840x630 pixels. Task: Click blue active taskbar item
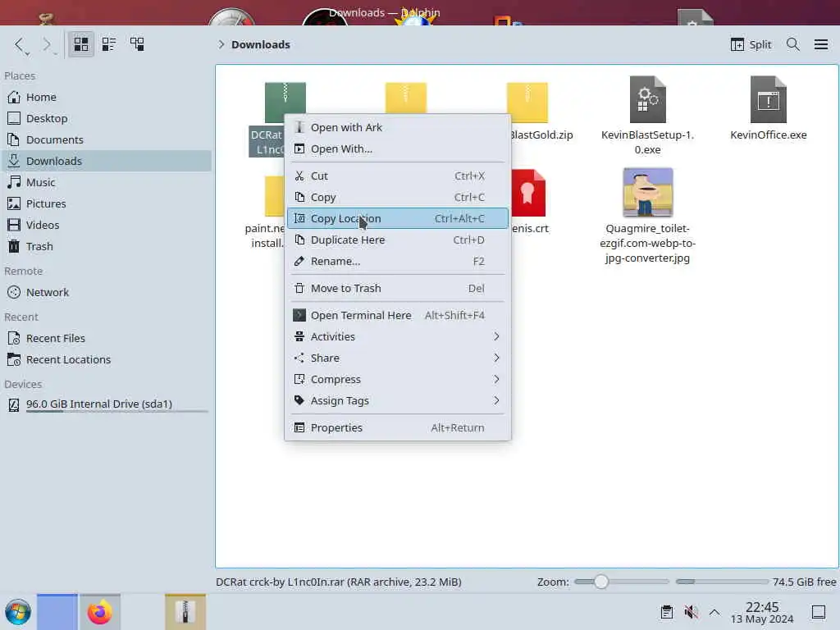point(57,612)
